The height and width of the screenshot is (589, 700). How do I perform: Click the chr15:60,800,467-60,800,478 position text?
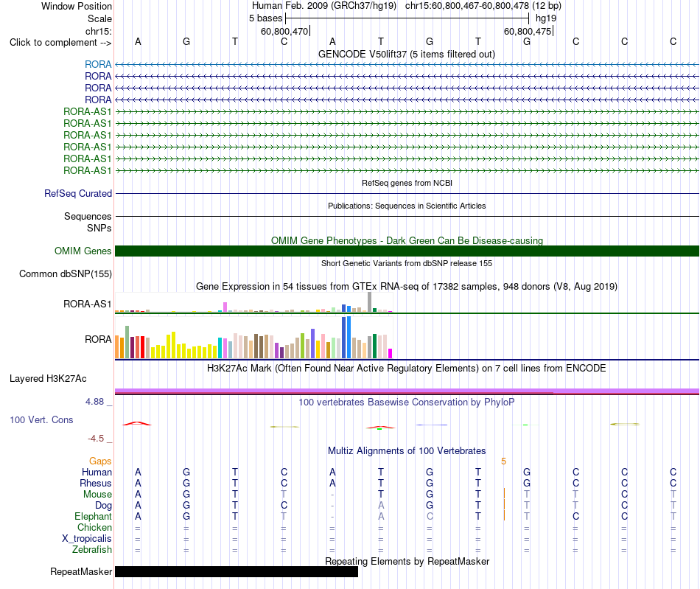(x=467, y=6)
